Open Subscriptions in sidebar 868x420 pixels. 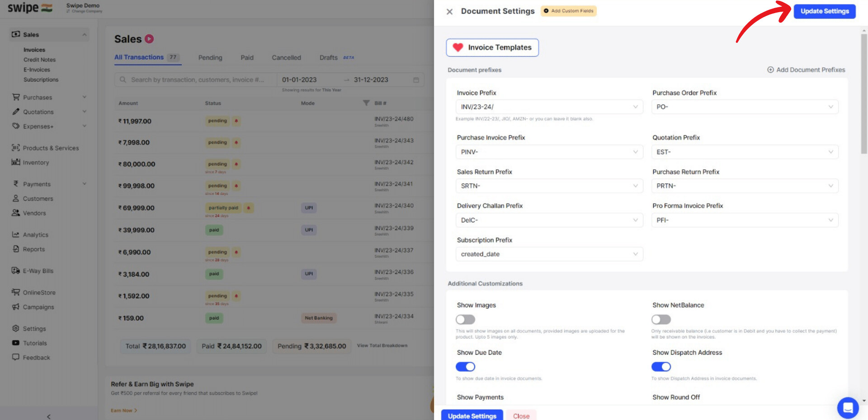click(x=41, y=79)
